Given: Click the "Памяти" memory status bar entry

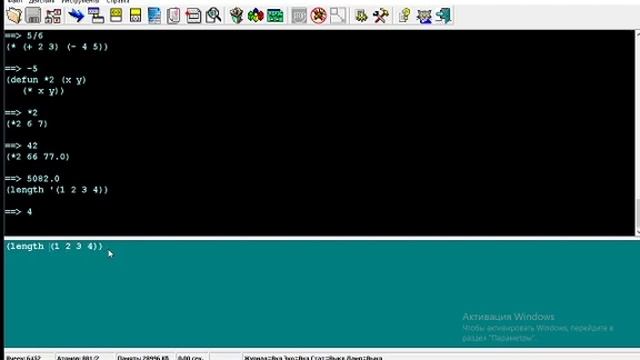Looking at the screenshot, I should click(x=143, y=358).
